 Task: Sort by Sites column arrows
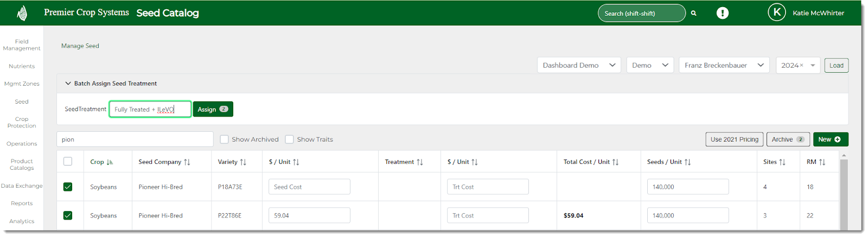[x=782, y=162]
